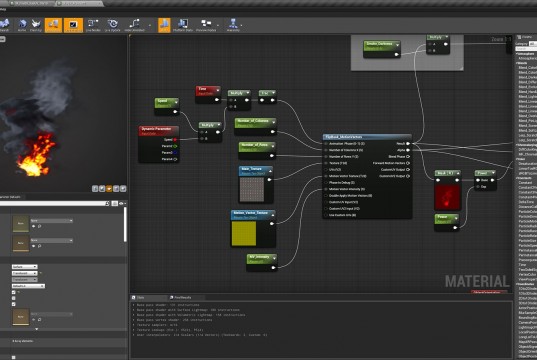Open the first None asset dropdown
Screen dimensions: 537x360
(51, 221)
